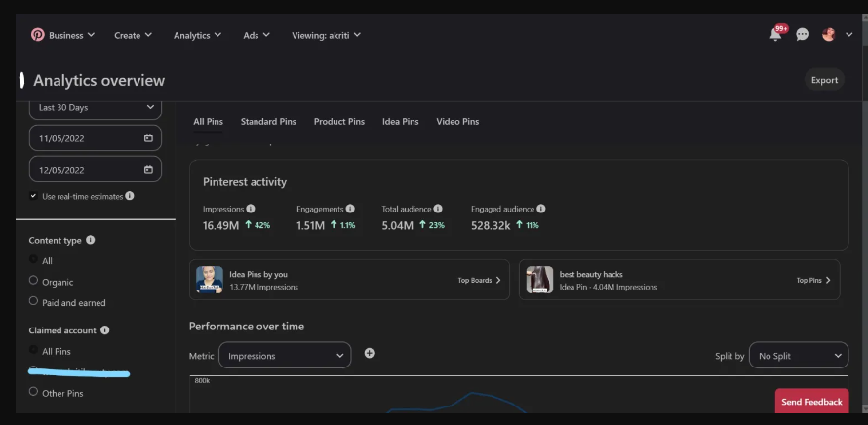Open the Analytics menu
Image resolution: width=868 pixels, height=425 pixels.
197,35
